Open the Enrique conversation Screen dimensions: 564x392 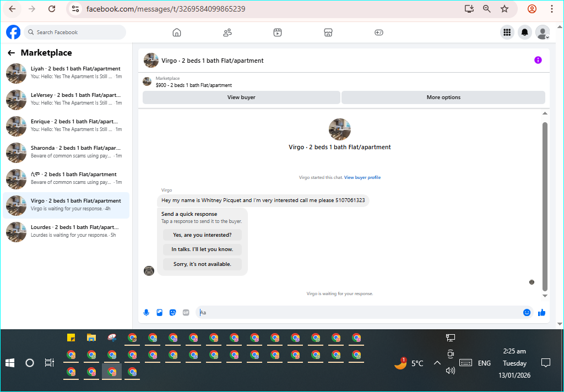[x=66, y=125]
